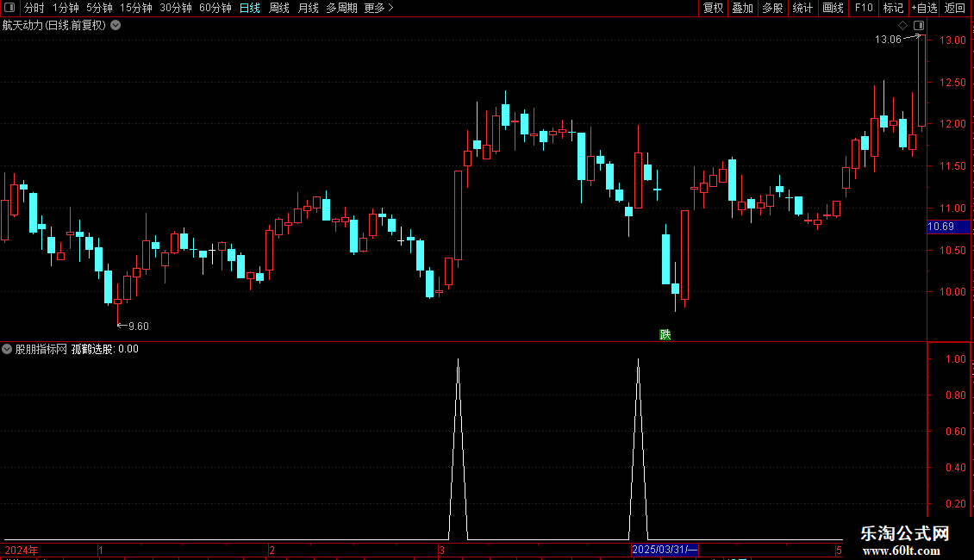The height and width of the screenshot is (560, 974).
Task: Click the 2024年 label on time axis
Action: click(x=22, y=550)
